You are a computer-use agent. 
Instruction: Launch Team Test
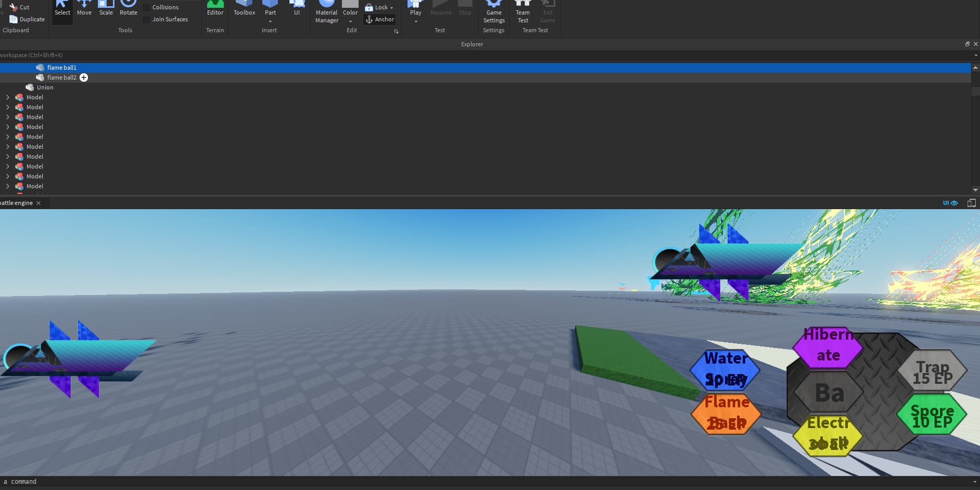pos(523,12)
